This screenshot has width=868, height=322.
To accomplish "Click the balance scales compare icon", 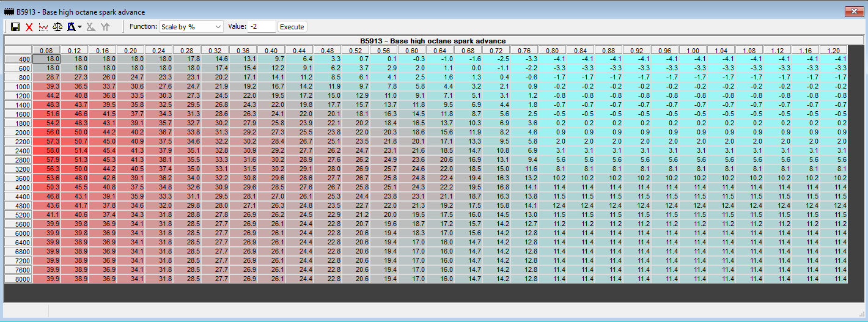I will (x=57, y=27).
